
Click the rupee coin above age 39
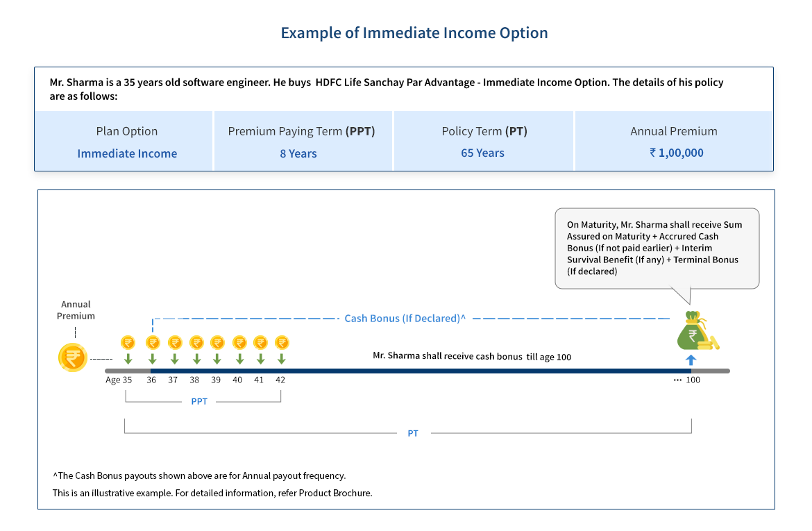point(217,342)
